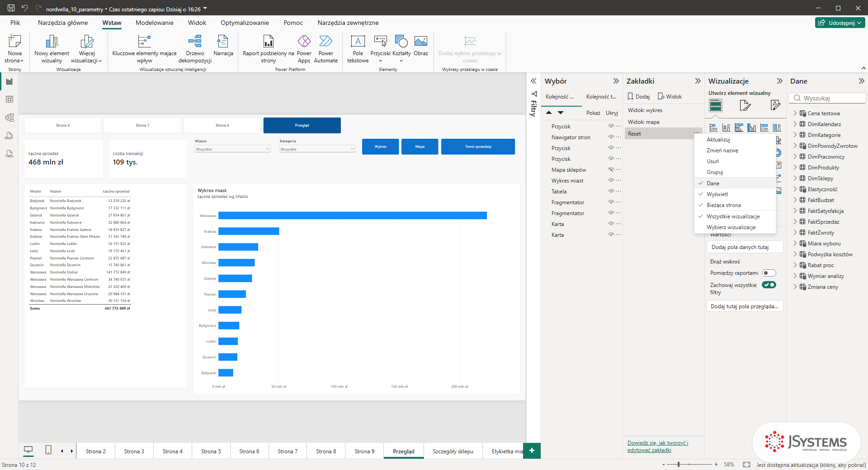Add a Narracja smart narrative visual
Viewport: 868px width, 470px height.
click(223, 42)
